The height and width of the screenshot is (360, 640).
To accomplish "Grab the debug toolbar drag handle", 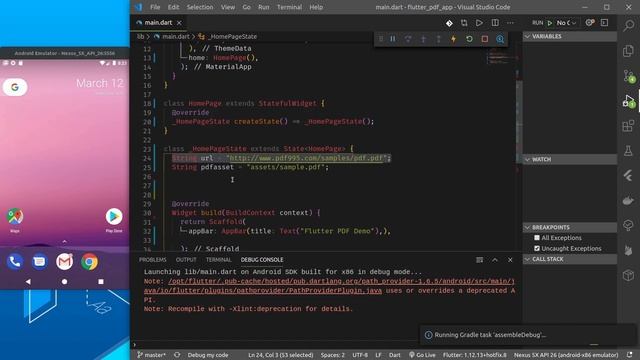I will 380,39.
